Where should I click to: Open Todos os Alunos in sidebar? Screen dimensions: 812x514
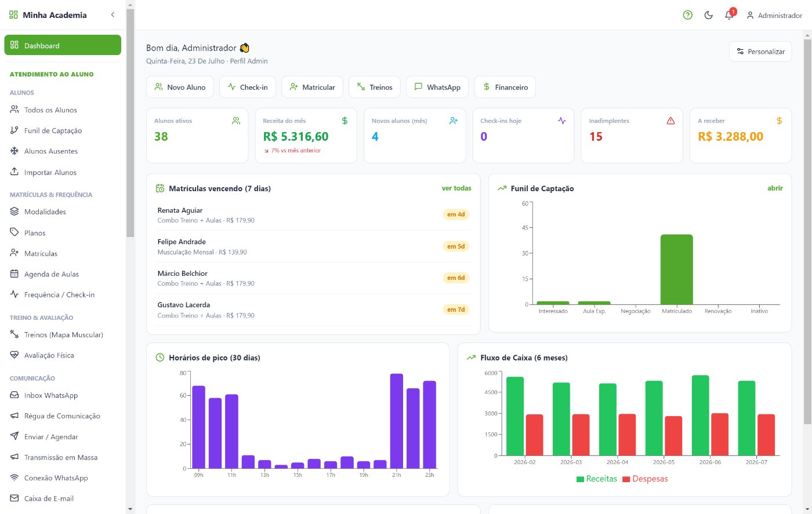pos(63,110)
